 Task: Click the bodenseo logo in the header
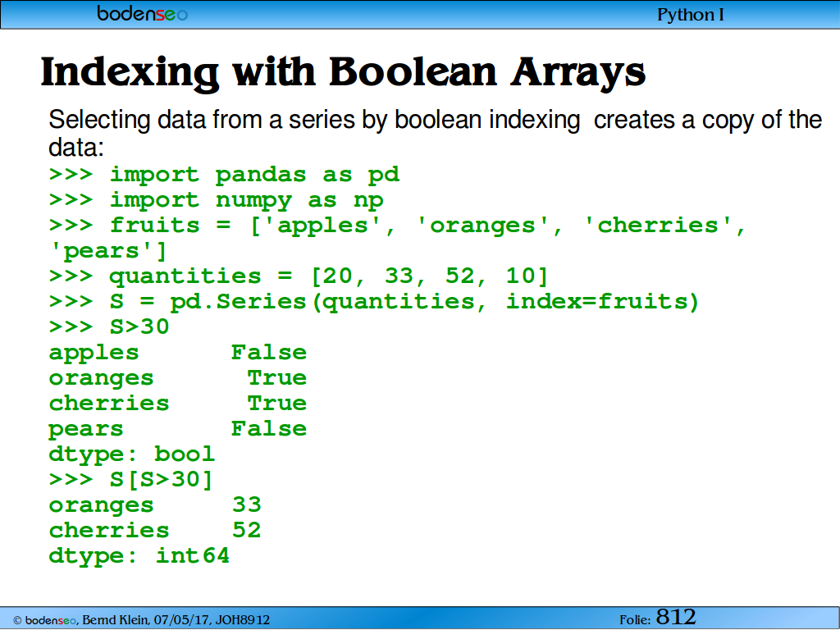click(143, 13)
